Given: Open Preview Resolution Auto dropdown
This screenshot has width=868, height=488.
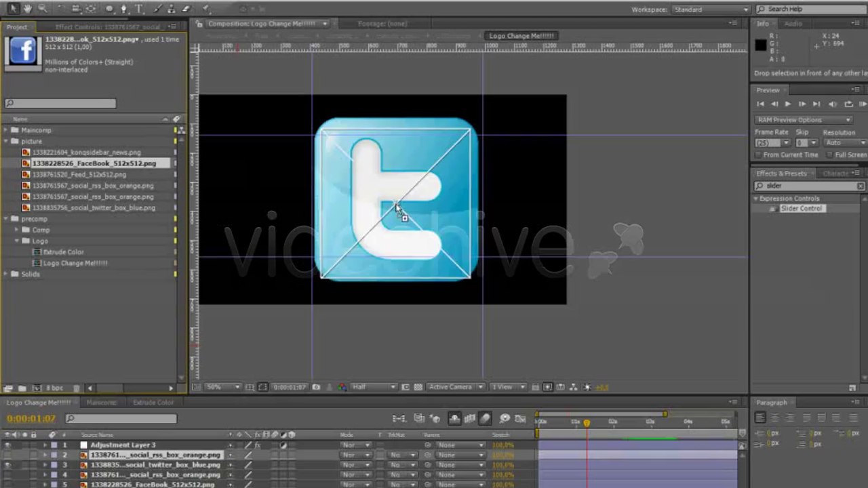Looking at the screenshot, I should point(845,143).
